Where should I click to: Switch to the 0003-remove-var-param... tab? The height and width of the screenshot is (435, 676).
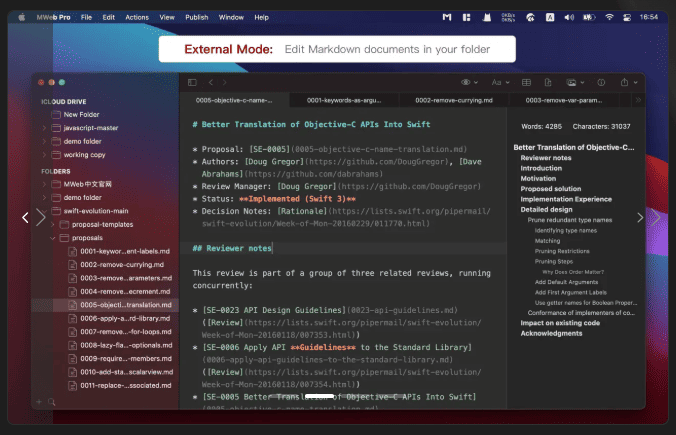point(564,100)
